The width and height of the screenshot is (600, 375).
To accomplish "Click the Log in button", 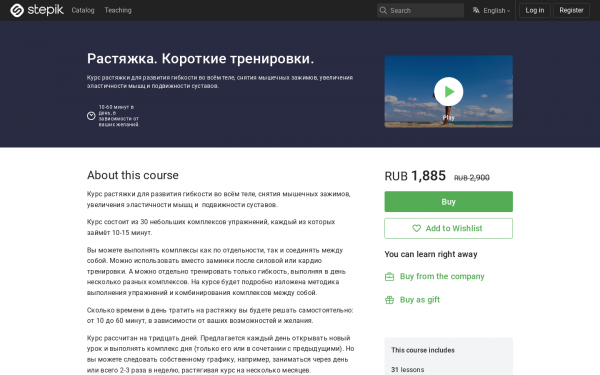I will [535, 10].
